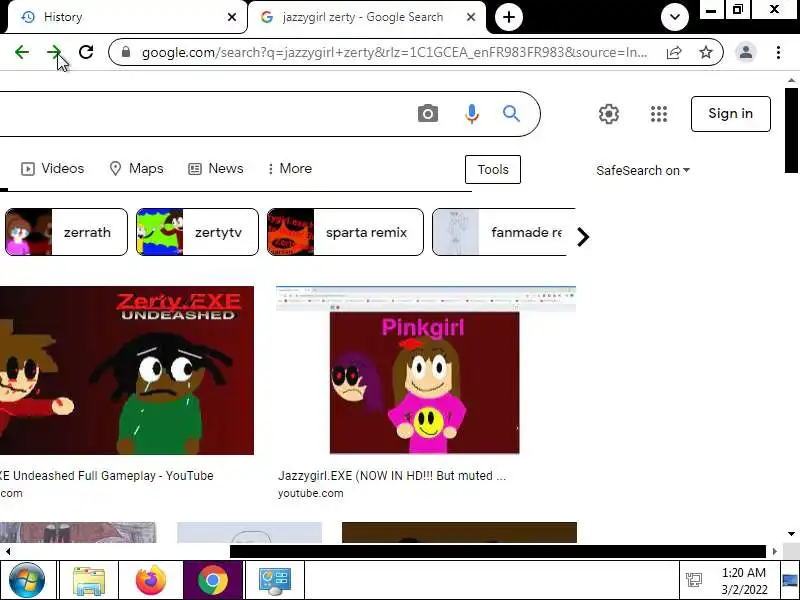The width and height of the screenshot is (800, 600).
Task: Close the jazzygirl zerty Google Search tab
Action: (x=471, y=17)
